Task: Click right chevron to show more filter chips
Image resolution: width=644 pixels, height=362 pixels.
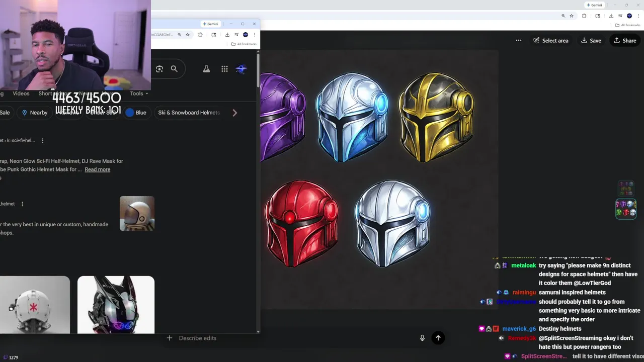Action: point(234,113)
